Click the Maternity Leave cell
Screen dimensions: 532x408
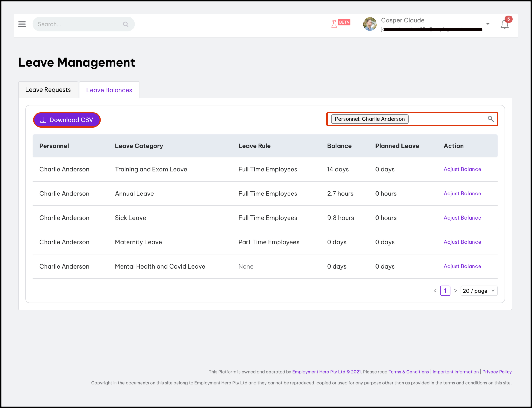[x=138, y=242]
